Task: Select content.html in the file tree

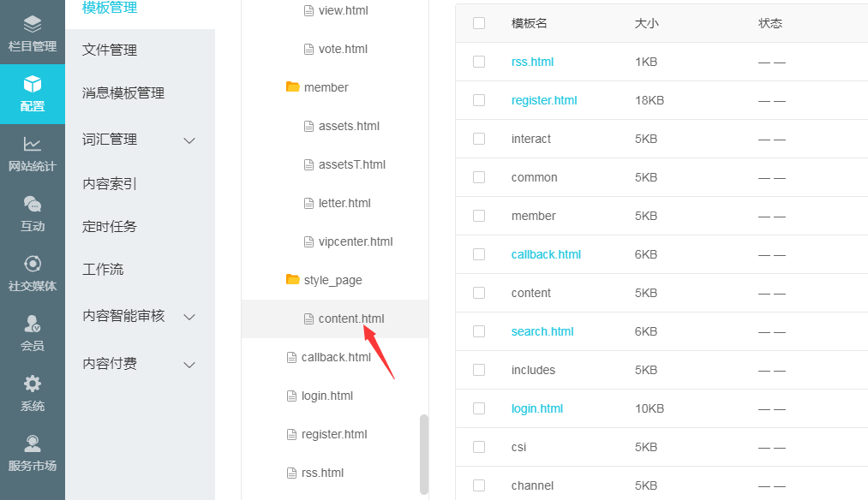Action: pyautogui.click(x=351, y=318)
